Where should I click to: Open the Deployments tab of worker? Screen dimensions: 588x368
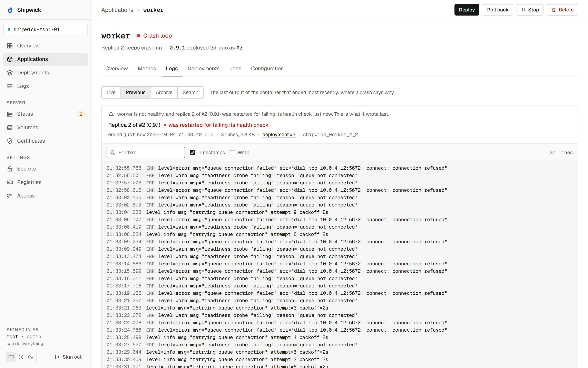(x=203, y=68)
